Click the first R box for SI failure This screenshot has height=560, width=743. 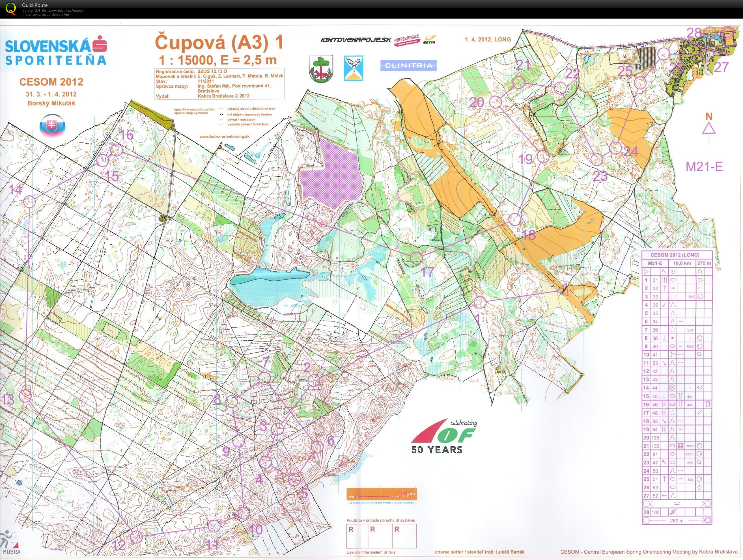(358, 536)
